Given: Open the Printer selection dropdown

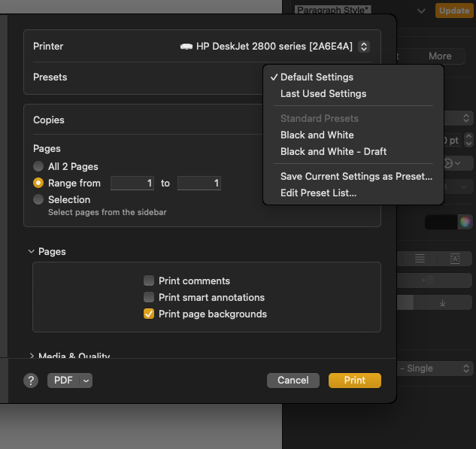Looking at the screenshot, I should (364, 47).
